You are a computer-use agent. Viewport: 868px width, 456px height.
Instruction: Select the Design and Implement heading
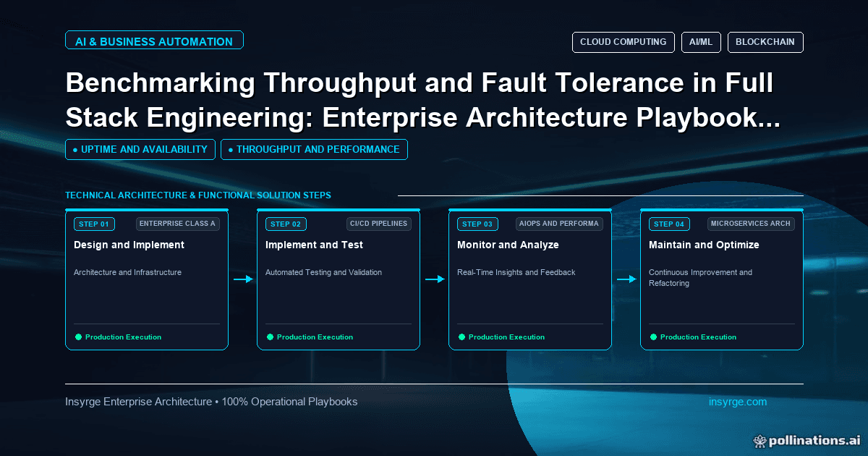pyautogui.click(x=129, y=245)
